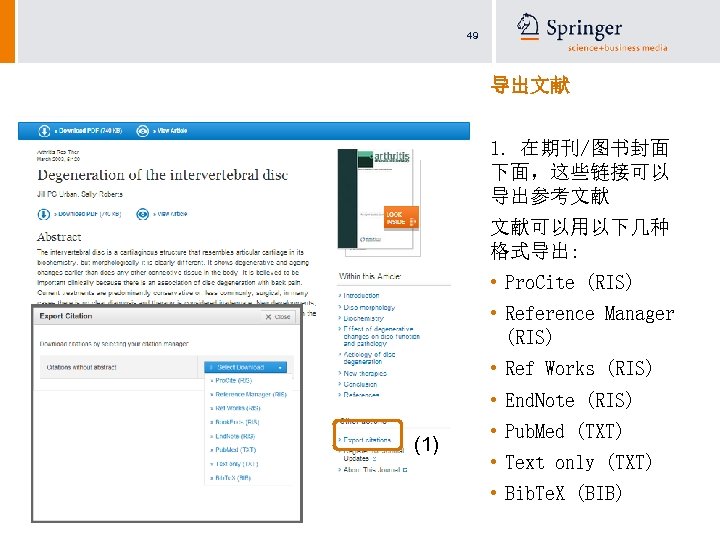Jump to Introduction section link

click(x=359, y=296)
